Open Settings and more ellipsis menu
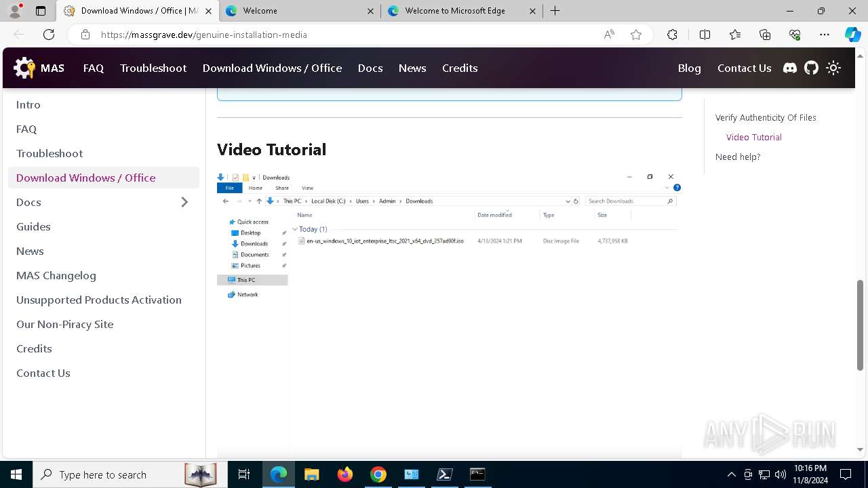868x488 pixels. click(825, 35)
